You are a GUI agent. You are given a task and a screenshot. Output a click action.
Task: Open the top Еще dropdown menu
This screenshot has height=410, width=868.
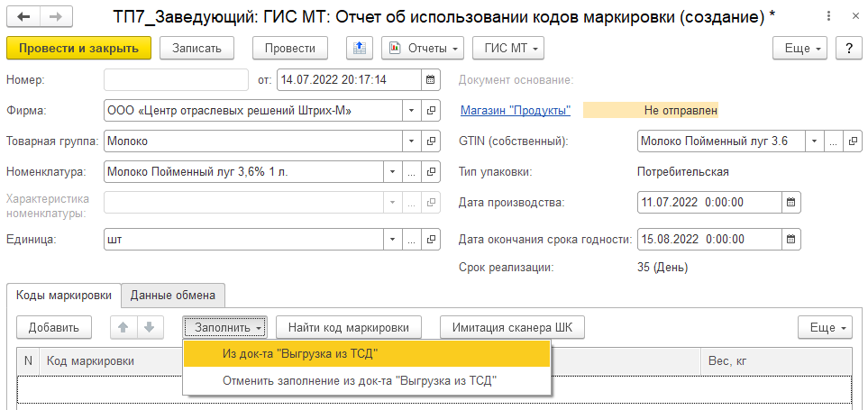(799, 48)
